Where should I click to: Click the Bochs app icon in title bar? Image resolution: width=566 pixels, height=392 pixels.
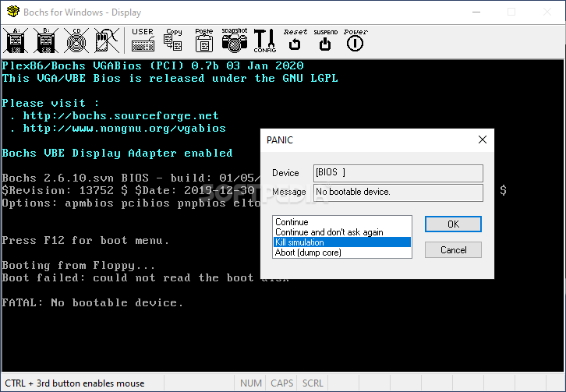13,12
